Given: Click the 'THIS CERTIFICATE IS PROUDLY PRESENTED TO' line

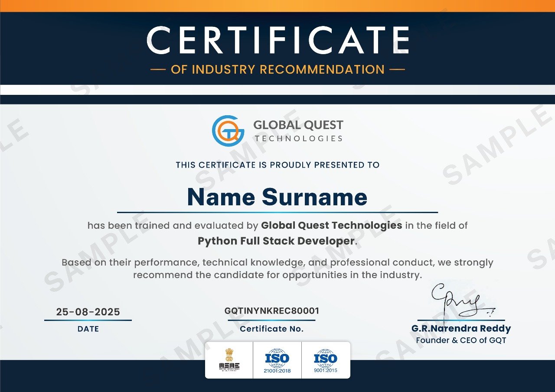Looking at the screenshot, I should pyautogui.click(x=277, y=165).
